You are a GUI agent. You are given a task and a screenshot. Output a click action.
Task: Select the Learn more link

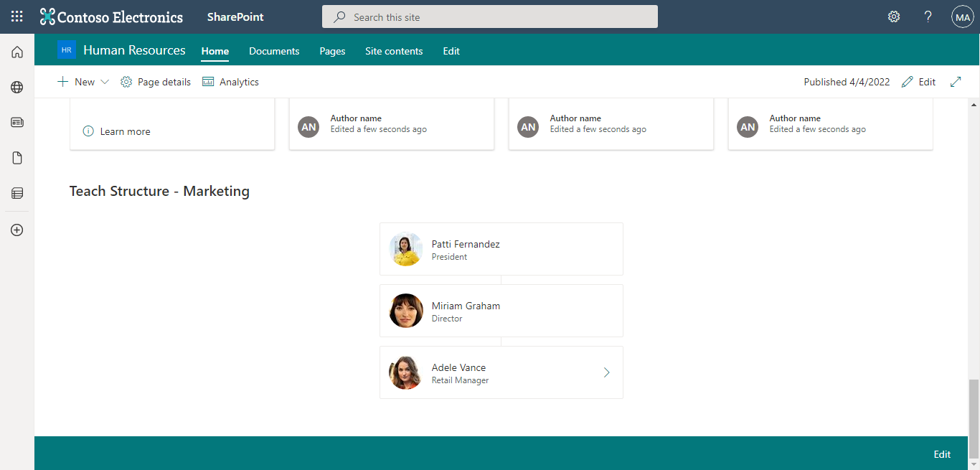125,131
